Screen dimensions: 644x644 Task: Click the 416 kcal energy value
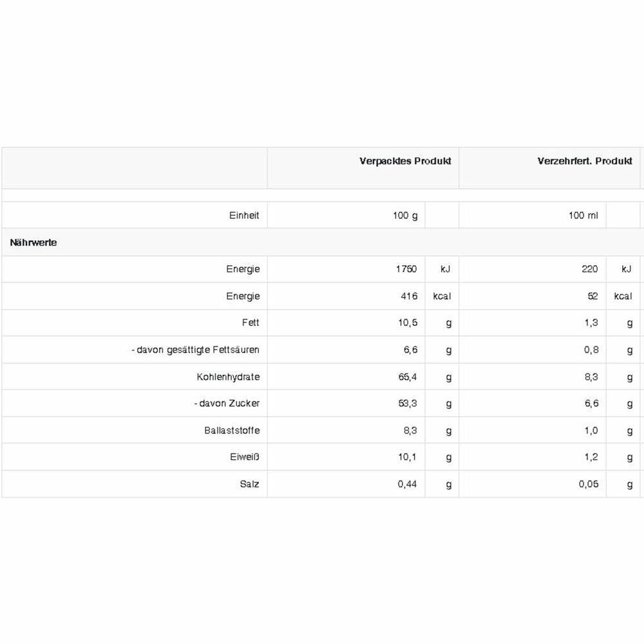[409, 296]
